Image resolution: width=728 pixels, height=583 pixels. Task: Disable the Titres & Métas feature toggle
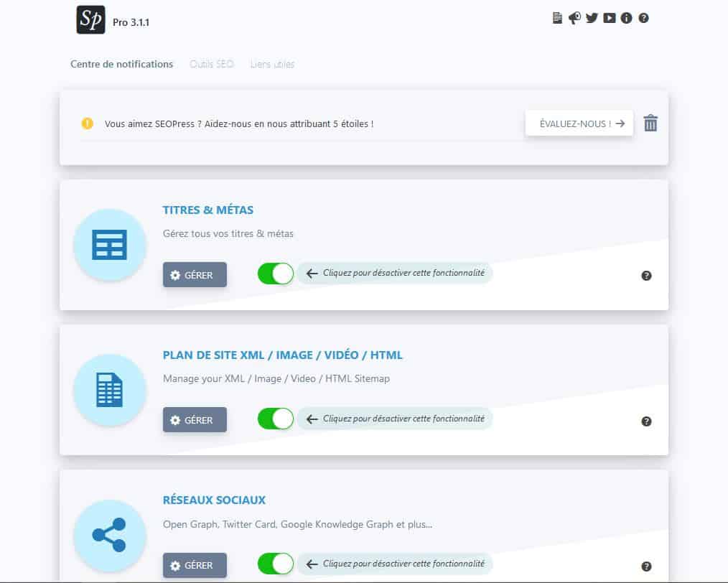pos(276,274)
